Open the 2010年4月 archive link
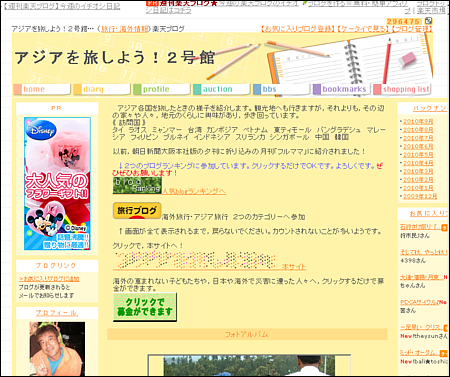 coord(418,163)
